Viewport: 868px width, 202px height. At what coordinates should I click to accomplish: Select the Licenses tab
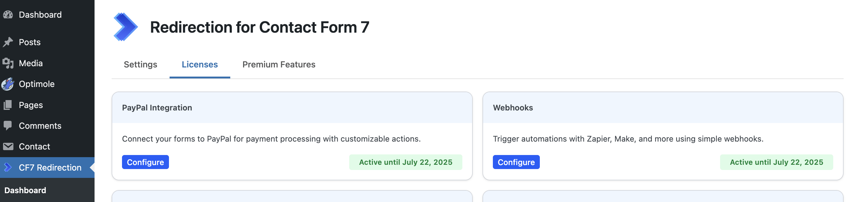pos(199,64)
